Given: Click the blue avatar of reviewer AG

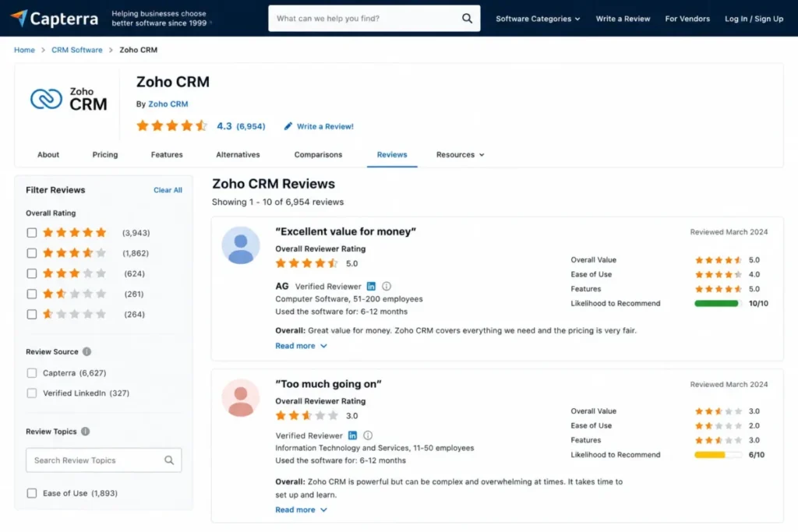Looking at the screenshot, I should tap(241, 245).
